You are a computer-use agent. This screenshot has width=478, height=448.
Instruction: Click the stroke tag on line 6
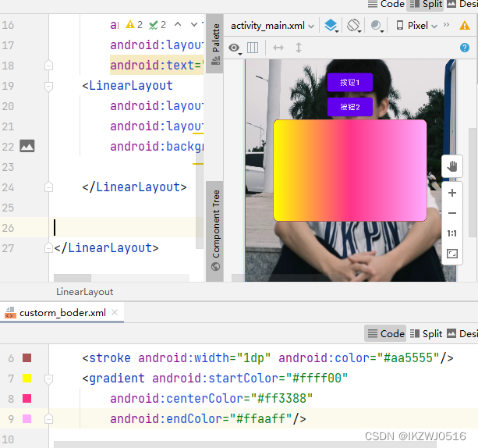(x=106, y=358)
